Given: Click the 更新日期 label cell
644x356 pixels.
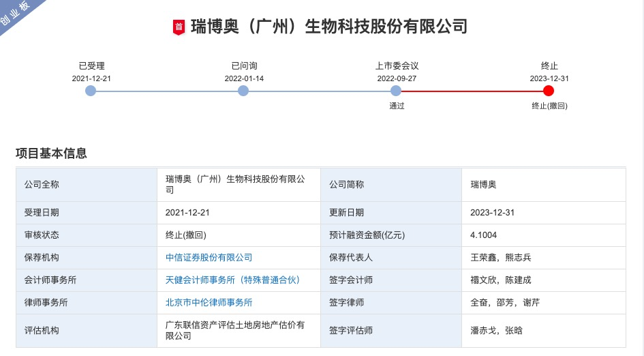Looking at the screenshot, I should [x=391, y=213].
